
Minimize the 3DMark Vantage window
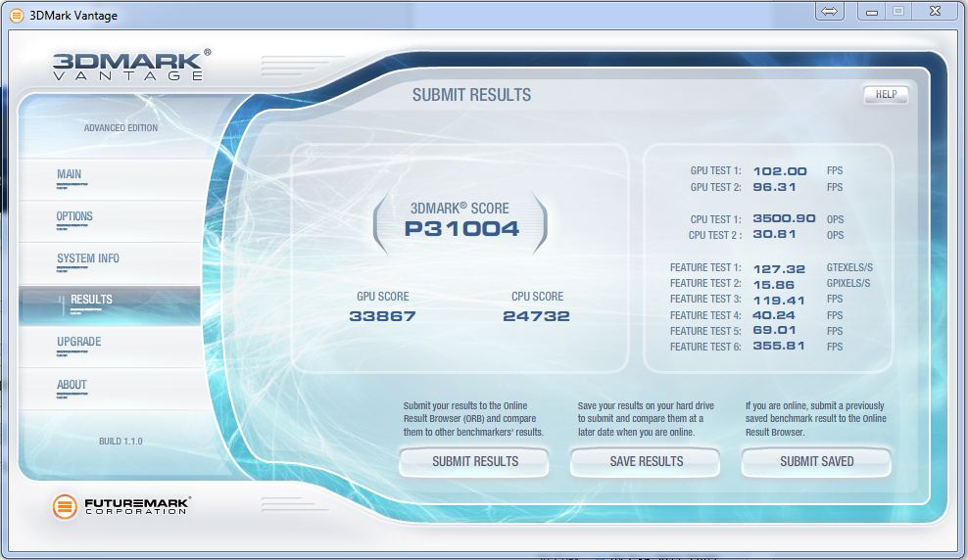(872, 11)
